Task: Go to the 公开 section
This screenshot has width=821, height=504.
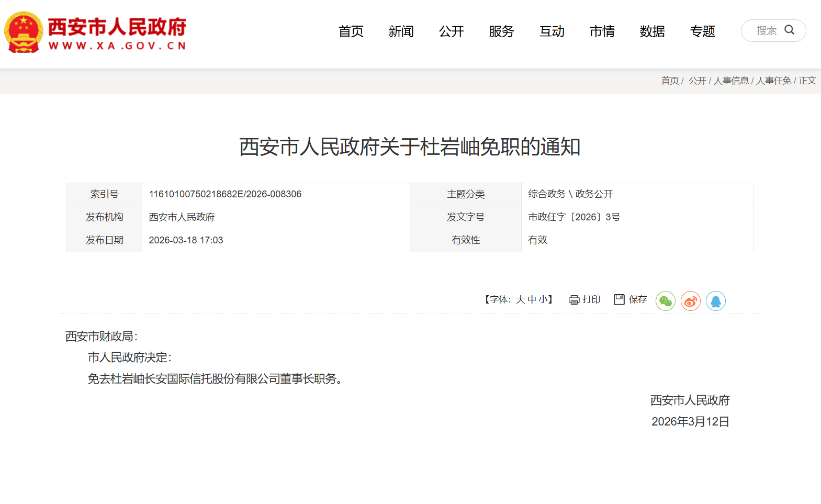Action: pos(451,31)
